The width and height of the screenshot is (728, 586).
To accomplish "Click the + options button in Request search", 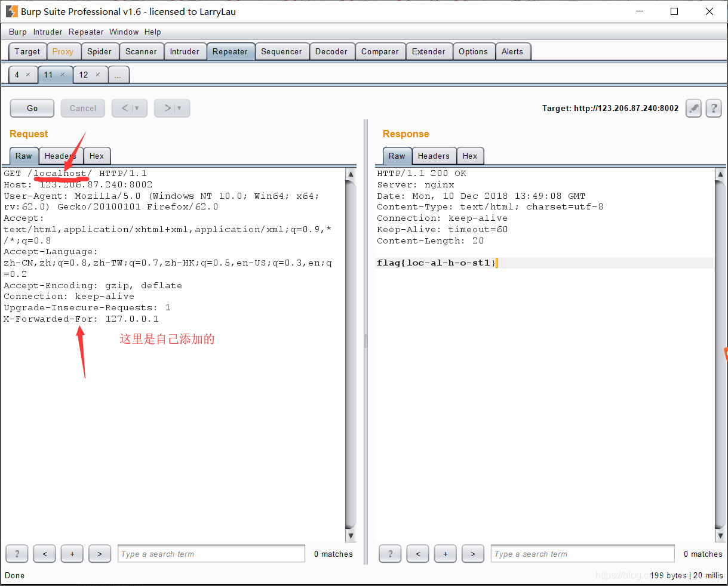I will [72, 554].
